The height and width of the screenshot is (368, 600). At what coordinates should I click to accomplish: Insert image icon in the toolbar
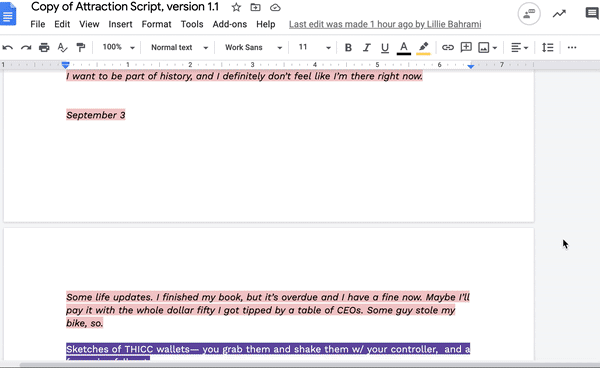click(484, 47)
